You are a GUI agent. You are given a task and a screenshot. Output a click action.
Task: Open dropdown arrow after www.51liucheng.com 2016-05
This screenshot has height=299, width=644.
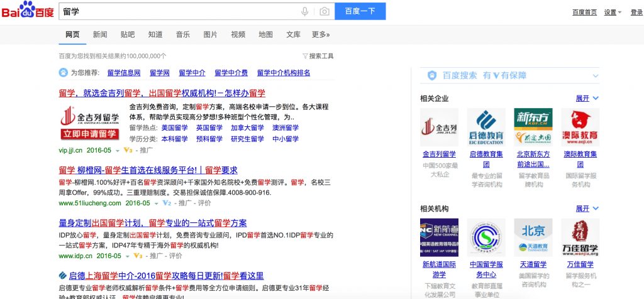(156, 204)
